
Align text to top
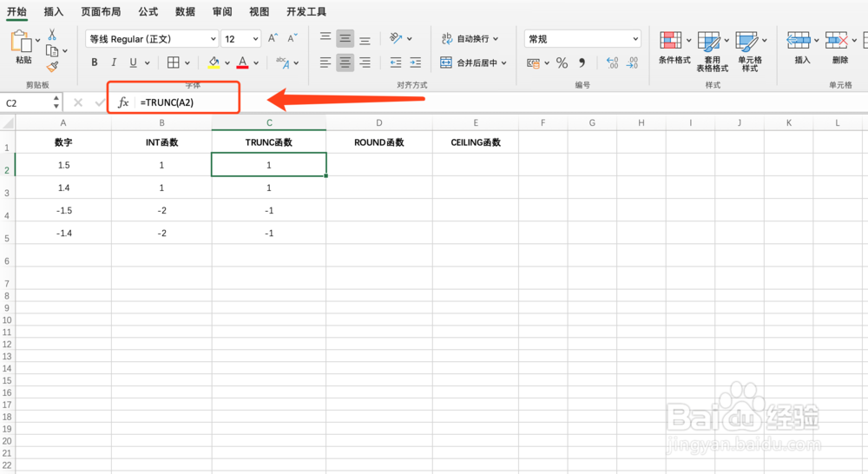(325, 37)
